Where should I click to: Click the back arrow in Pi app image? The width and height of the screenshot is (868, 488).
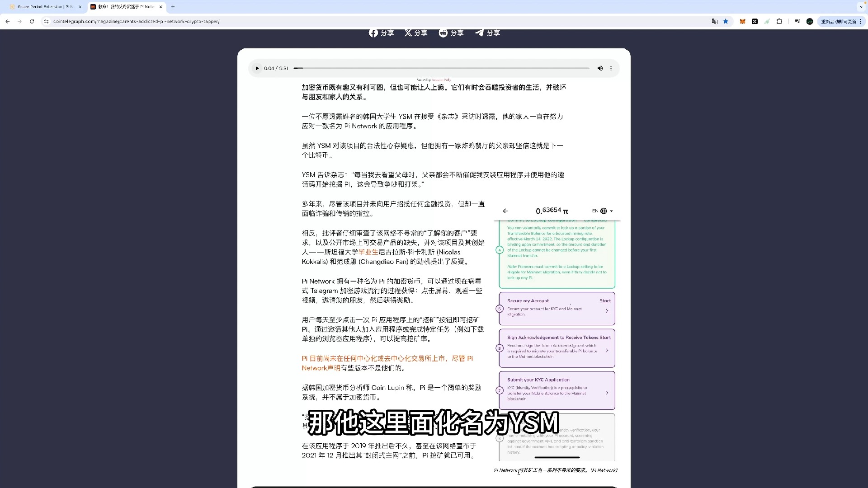pos(505,211)
